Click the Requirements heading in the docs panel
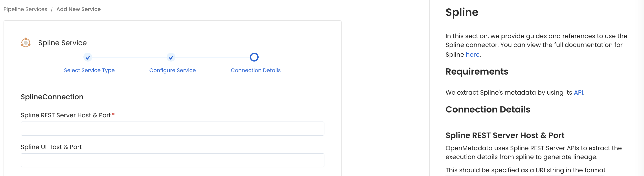 click(x=477, y=72)
